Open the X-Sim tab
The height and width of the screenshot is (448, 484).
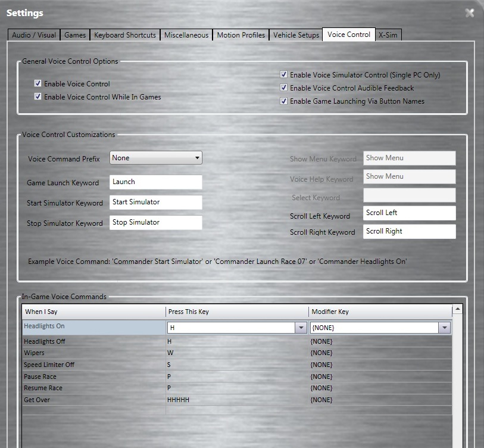(x=388, y=35)
